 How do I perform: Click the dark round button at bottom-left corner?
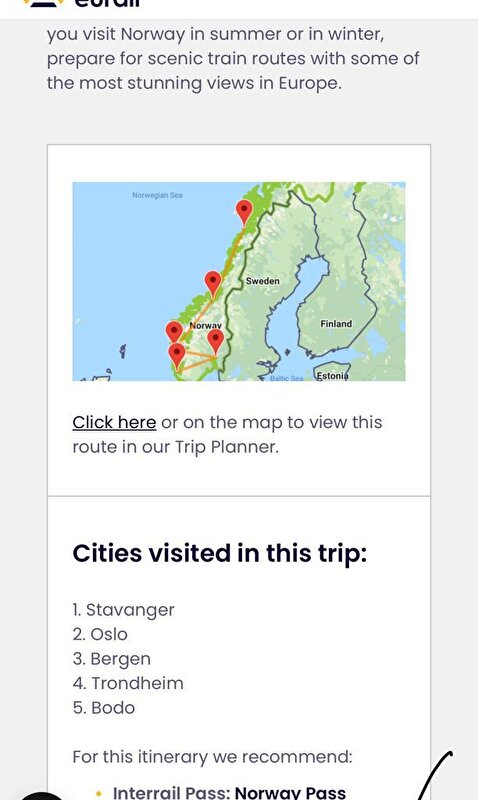(41, 795)
